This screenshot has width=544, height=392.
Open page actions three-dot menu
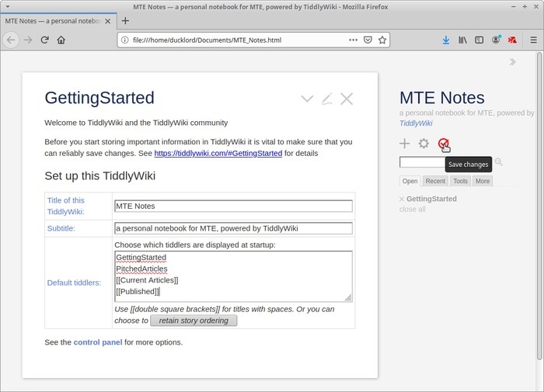[353, 40]
